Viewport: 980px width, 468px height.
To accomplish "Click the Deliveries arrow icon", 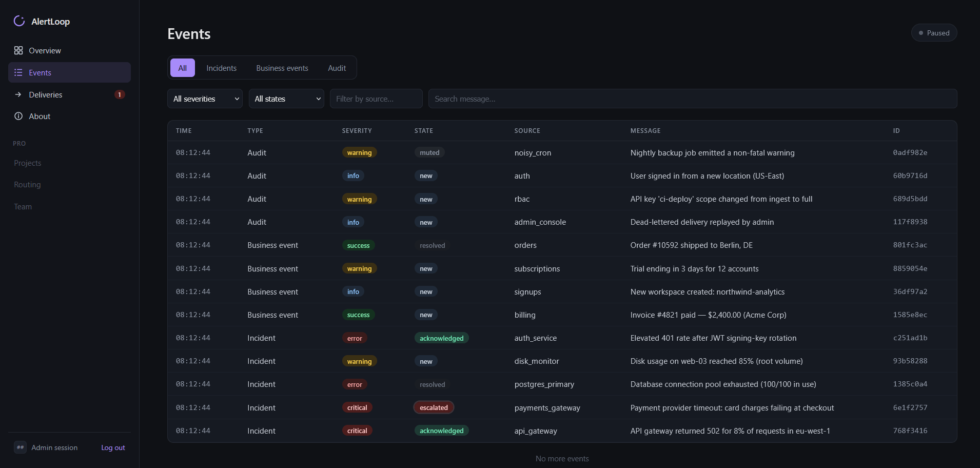I will (18, 94).
